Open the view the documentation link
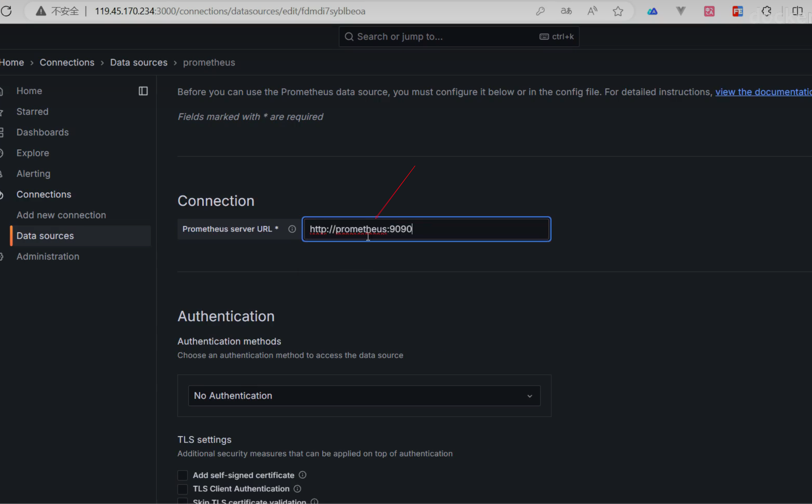This screenshot has height=504, width=812. (762, 92)
